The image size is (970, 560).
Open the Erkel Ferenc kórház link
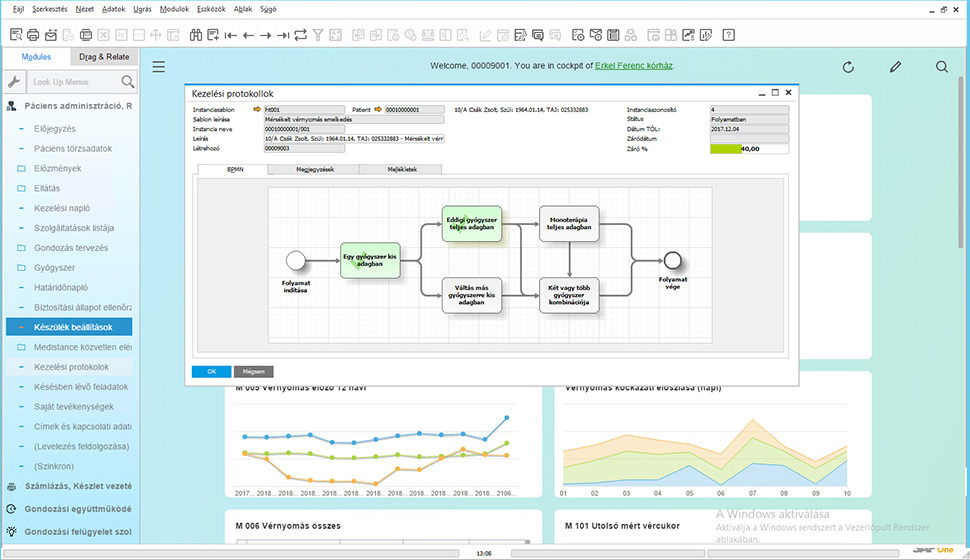tap(633, 66)
